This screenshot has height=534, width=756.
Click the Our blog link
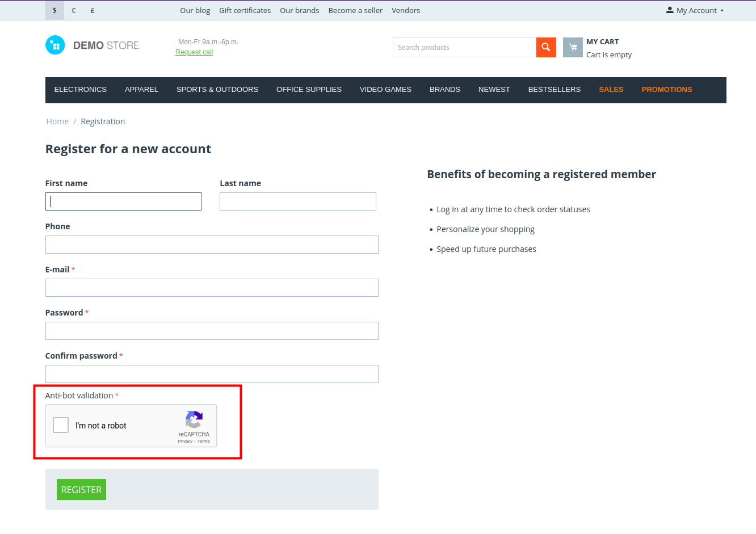[x=195, y=10]
